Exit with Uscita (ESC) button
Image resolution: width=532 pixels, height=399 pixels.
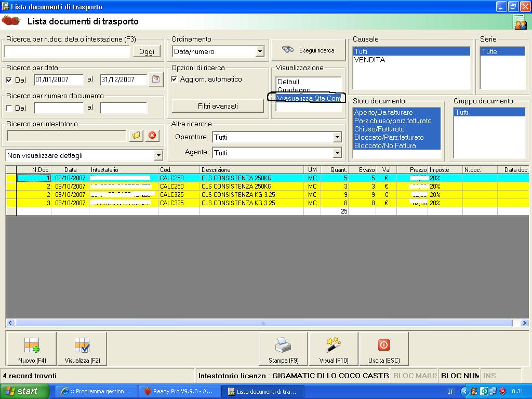384,349
